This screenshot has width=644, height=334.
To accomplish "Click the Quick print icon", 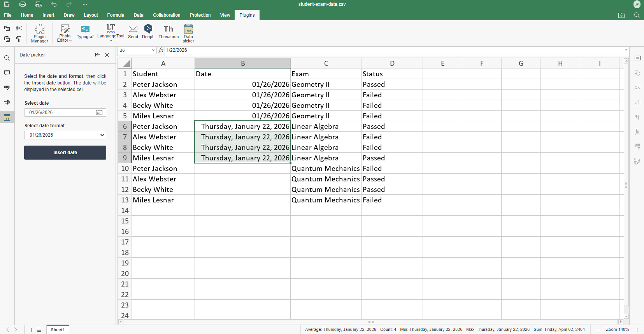I will tap(38, 4).
